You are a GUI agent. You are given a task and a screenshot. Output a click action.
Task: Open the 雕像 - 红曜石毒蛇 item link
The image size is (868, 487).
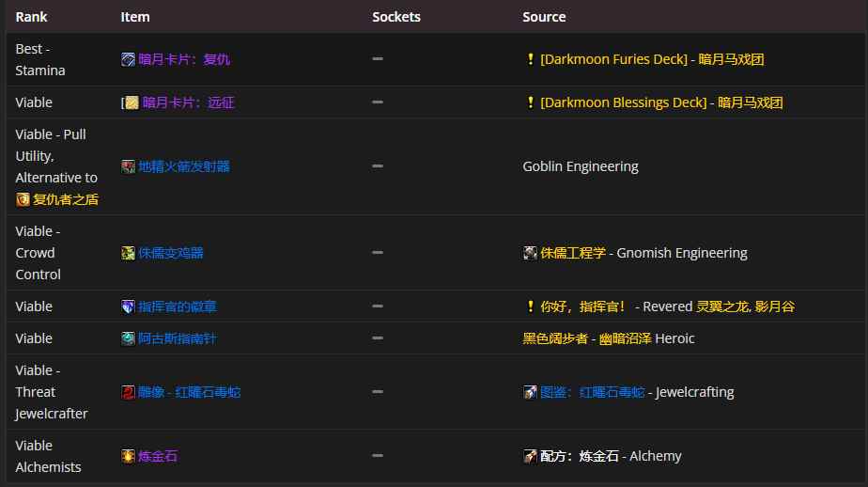190,392
